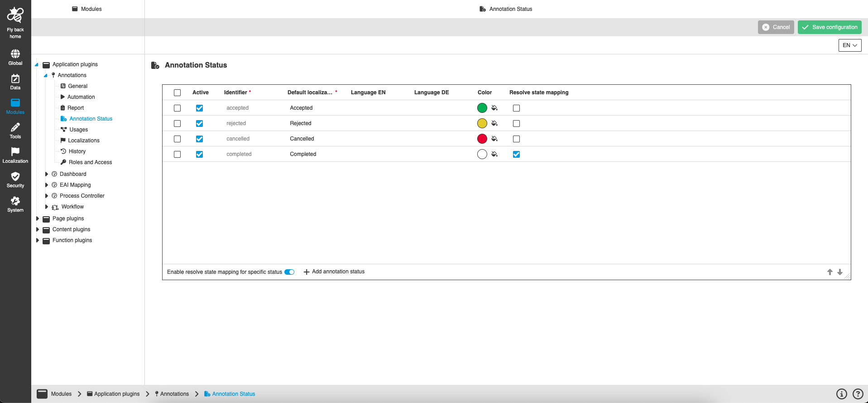
Task: Open the System section in sidebar
Action: click(x=15, y=204)
